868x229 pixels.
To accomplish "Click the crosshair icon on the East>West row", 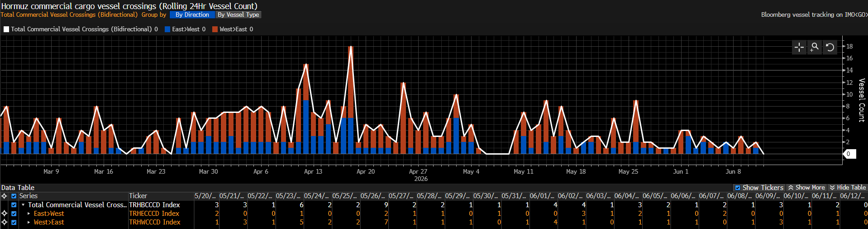I will [x=5, y=214].
